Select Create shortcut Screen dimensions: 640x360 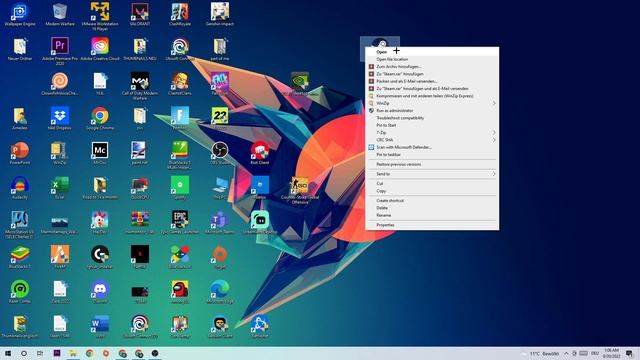[432, 201]
